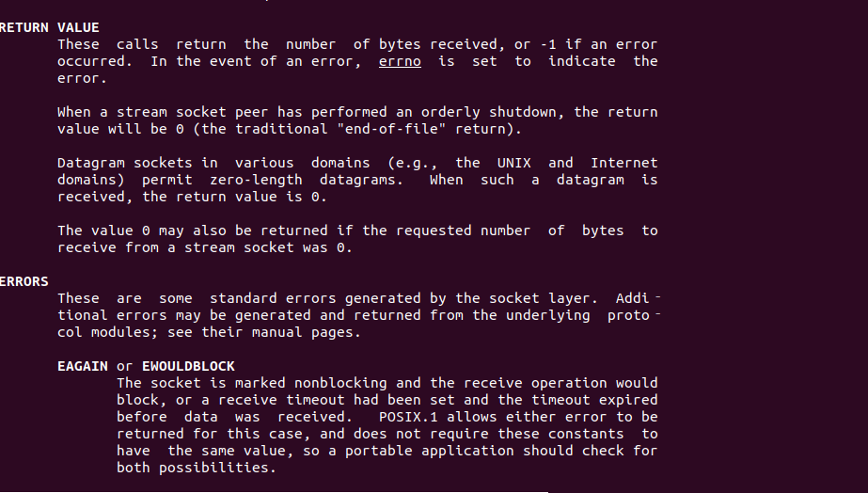Click the word UNIX in Datagram paragraph
Screen dimensions: 868x493
(513, 163)
